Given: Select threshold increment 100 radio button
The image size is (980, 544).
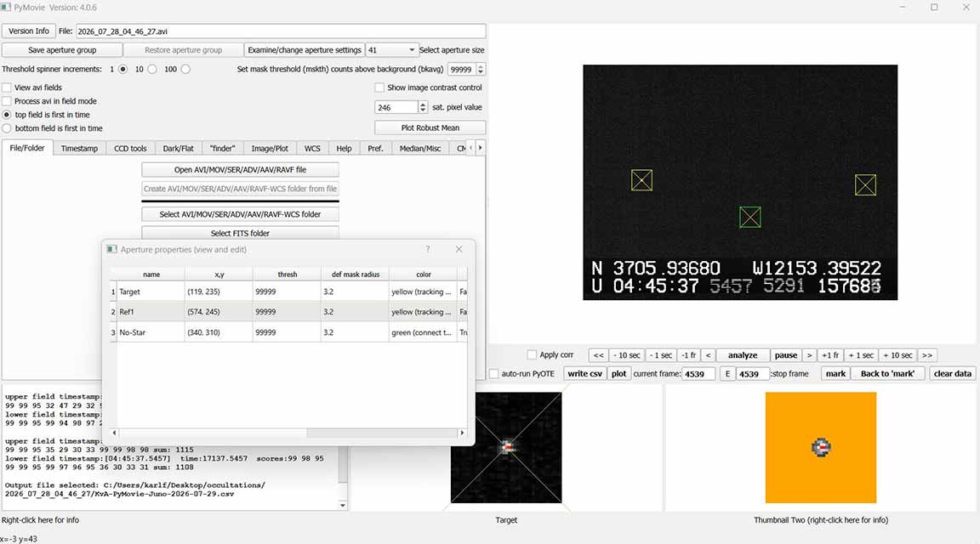Looking at the screenshot, I should [185, 70].
